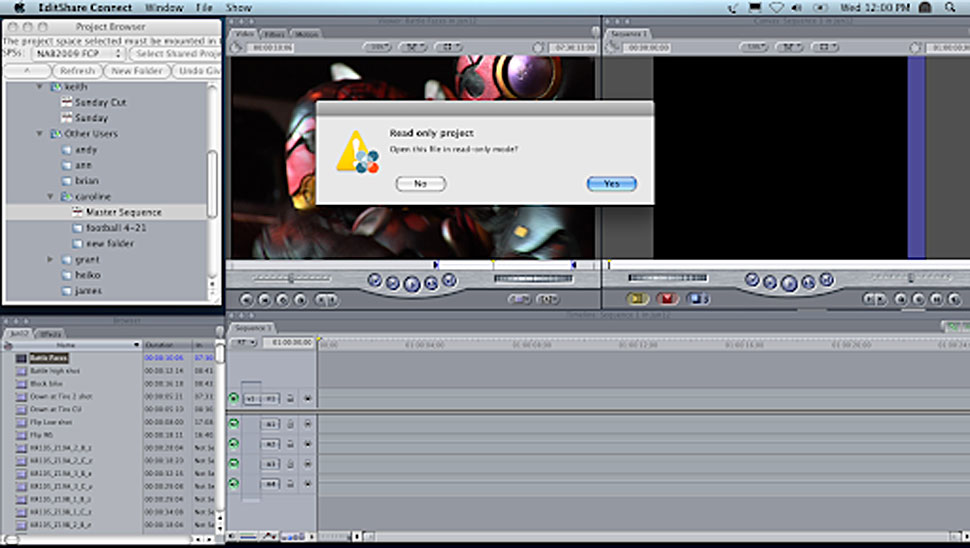The height and width of the screenshot is (548, 970).
Task: Toggle Auto Select on track A2
Action: click(x=307, y=443)
